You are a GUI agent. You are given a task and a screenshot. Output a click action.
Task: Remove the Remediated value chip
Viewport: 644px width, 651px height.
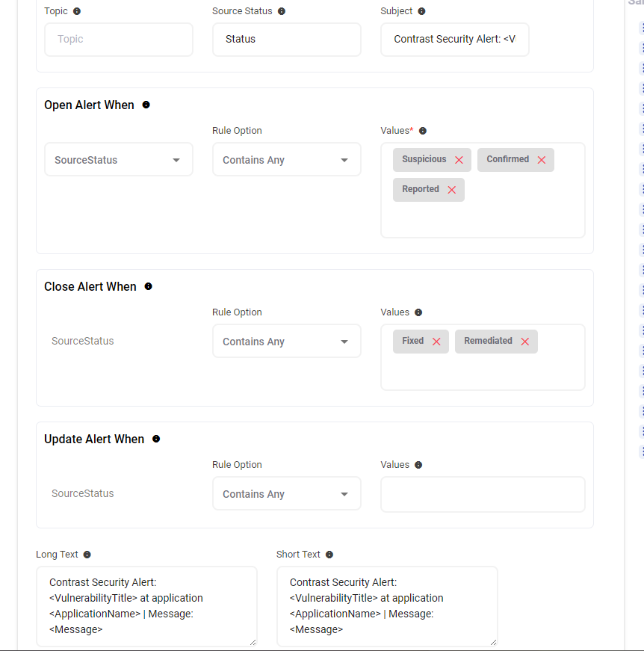click(x=524, y=342)
